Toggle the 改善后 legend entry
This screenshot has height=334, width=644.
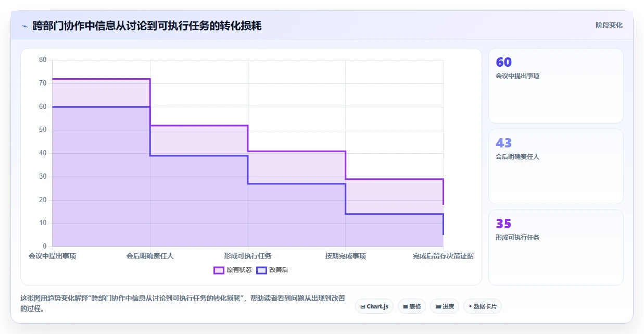272,270
